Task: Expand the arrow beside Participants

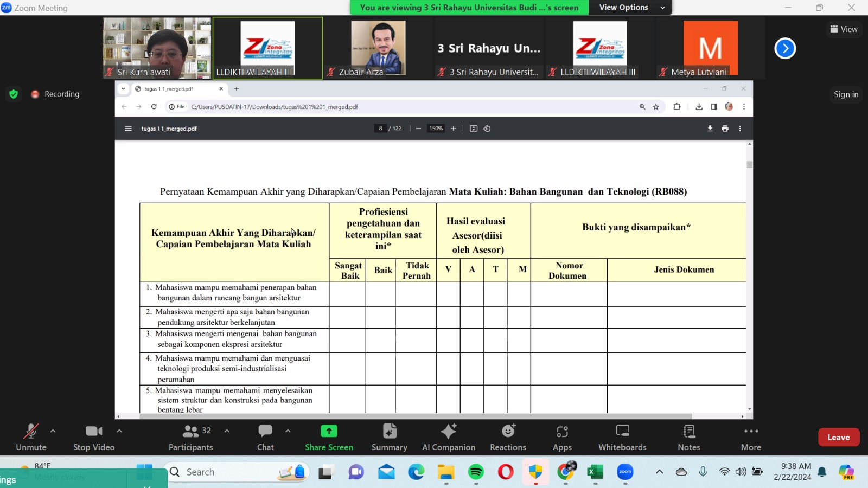Action: pos(227,431)
